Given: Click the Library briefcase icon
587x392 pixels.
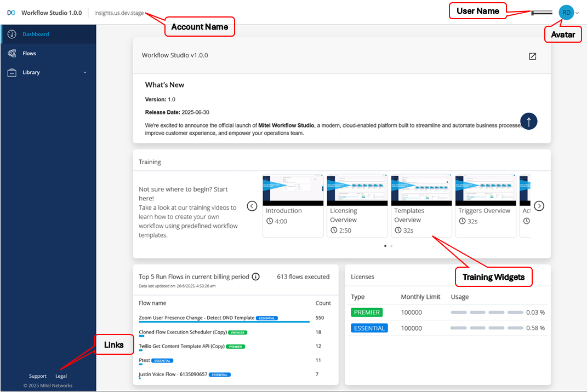Looking at the screenshot, I should point(12,73).
